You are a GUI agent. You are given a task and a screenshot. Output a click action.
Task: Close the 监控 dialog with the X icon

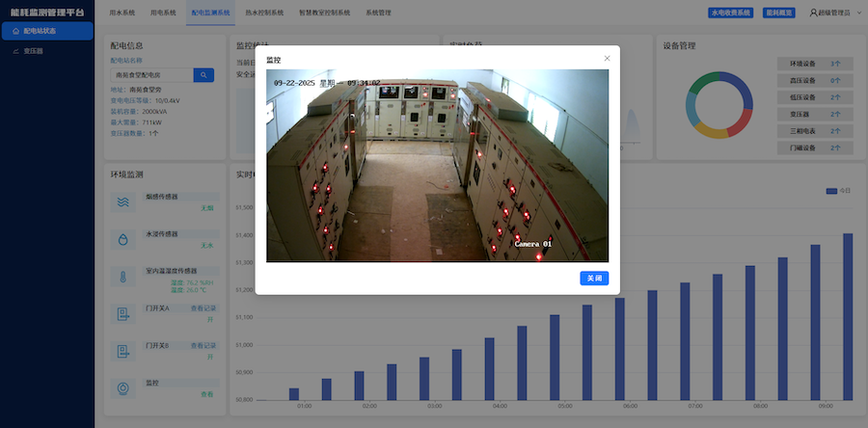[607, 59]
